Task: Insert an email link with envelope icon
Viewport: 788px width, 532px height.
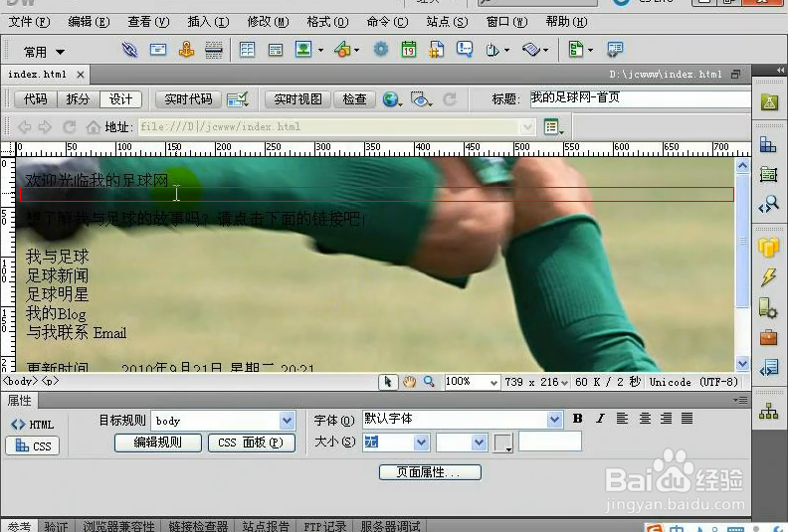Action: pyautogui.click(x=158, y=50)
